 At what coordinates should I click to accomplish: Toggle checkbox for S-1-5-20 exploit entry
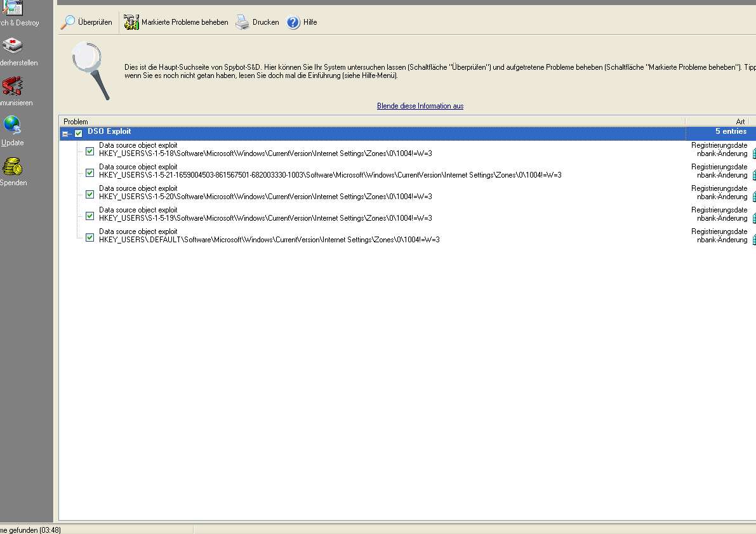(x=90, y=194)
